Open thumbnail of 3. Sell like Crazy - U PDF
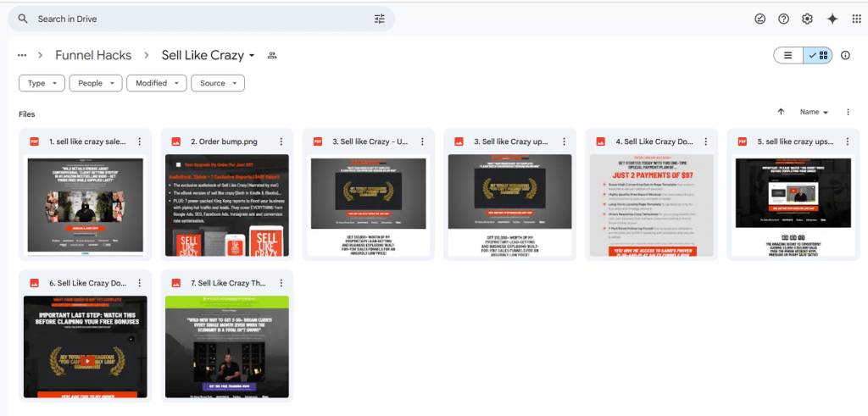Viewport: 868px width, 416px height. (369, 206)
